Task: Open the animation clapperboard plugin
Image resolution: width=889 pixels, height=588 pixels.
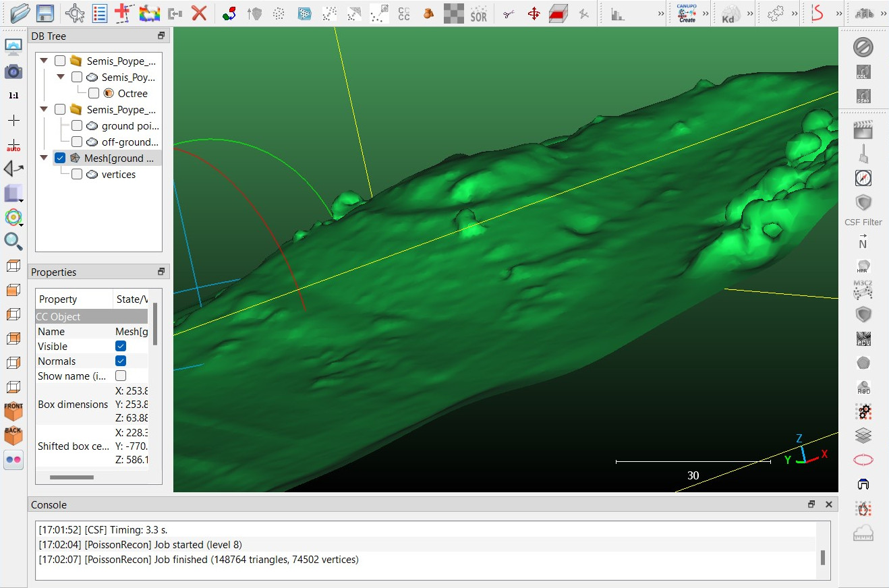Action: pyautogui.click(x=863, y=129)
